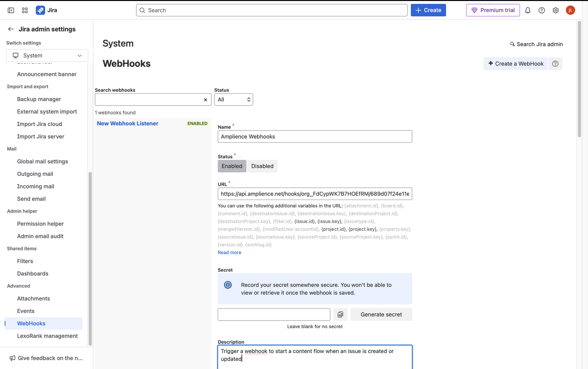
Task: Open the Jira settings gear
Action: (555, 10)
